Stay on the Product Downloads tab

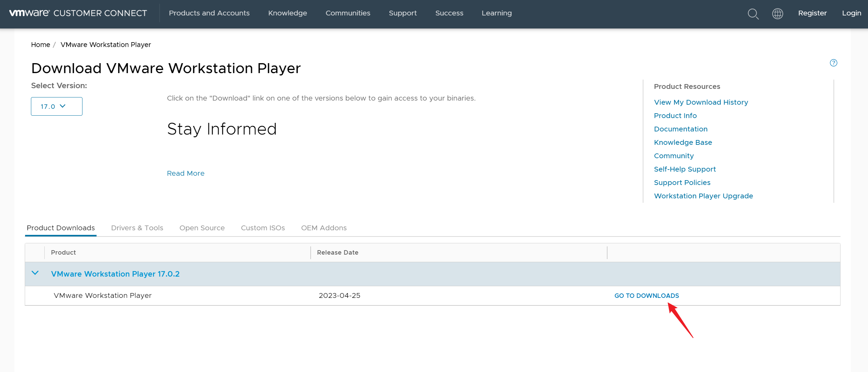click(x=60, y=228)
